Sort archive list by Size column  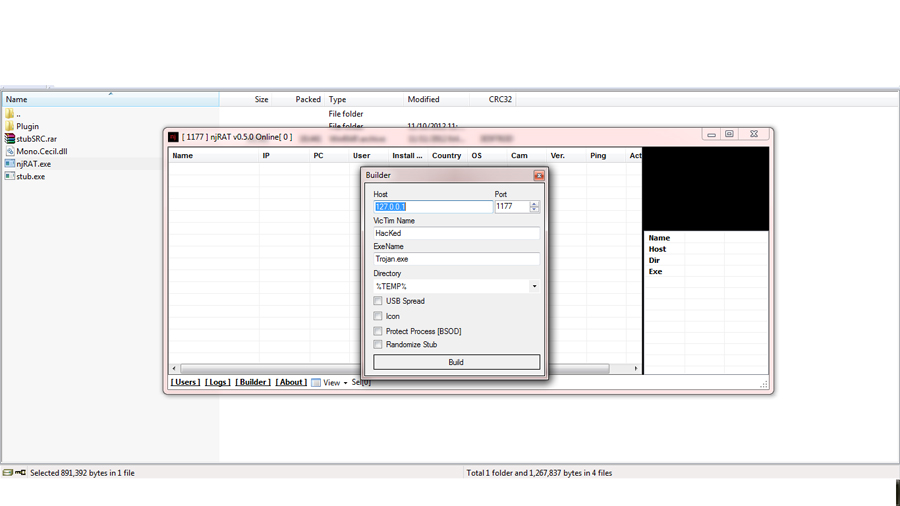point(245,99)
